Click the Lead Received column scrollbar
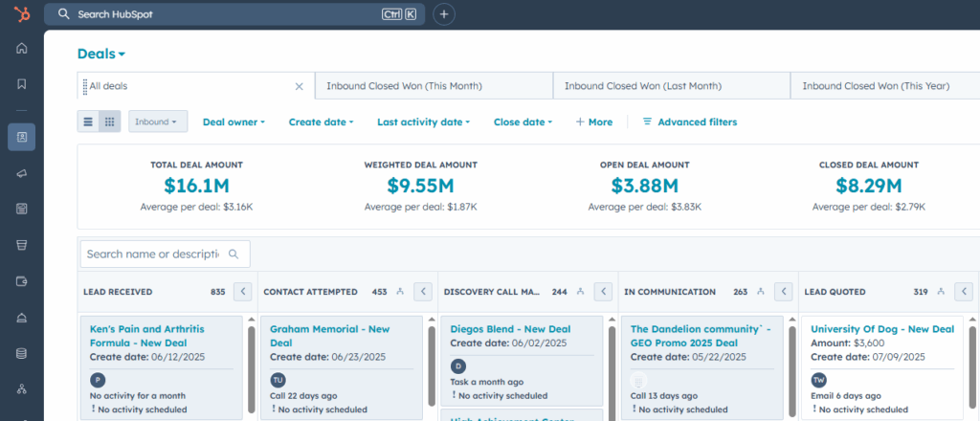 pyautogui.click(x=252, y=368)
